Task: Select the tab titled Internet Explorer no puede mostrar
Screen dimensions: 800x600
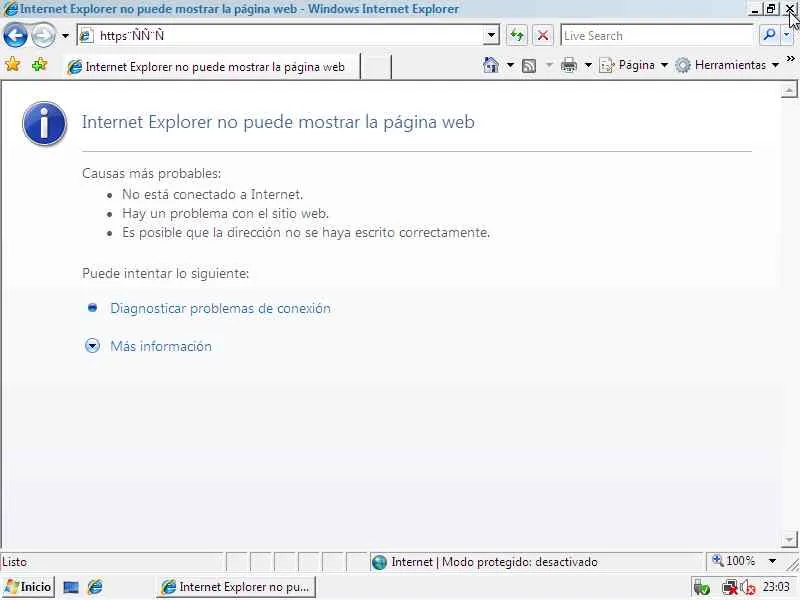Action: click(211, 67)
